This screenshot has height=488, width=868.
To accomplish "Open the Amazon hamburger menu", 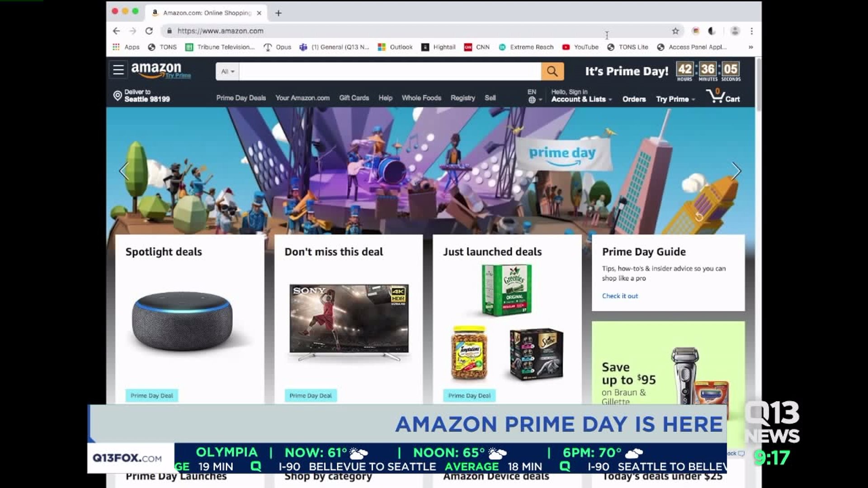I will coord(118,70).
